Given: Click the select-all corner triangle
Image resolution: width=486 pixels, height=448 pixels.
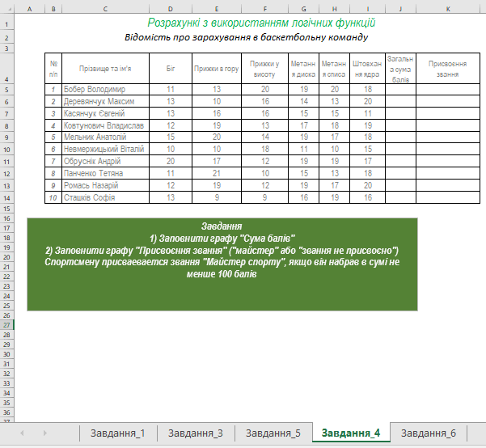Looking at the screenshot, I should (x=9, y=9).
